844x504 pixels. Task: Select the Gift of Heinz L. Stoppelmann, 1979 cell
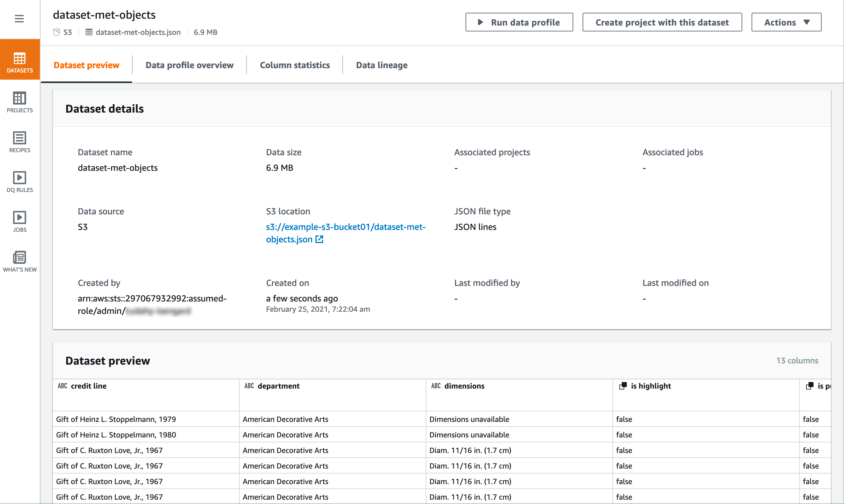click(116, 419)
